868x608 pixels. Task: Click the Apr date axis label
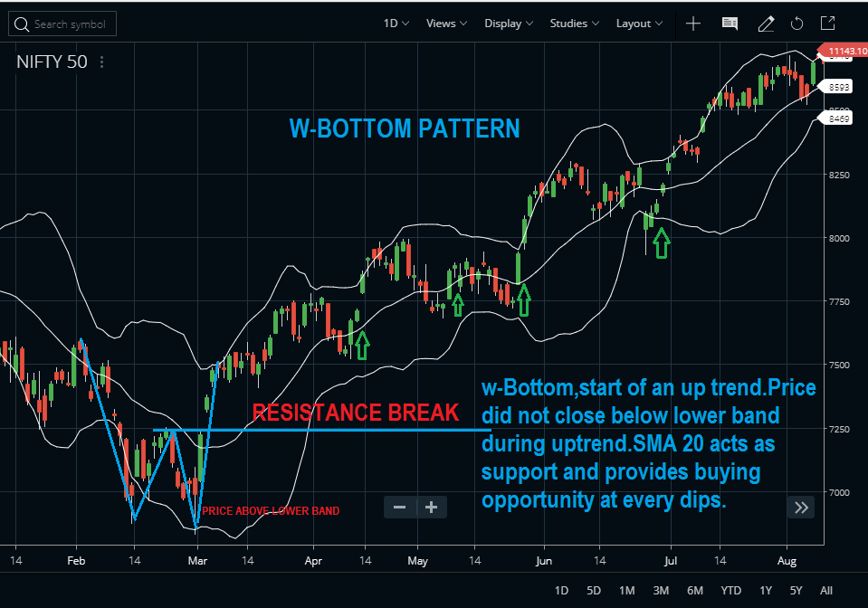(x=313, y=560)
